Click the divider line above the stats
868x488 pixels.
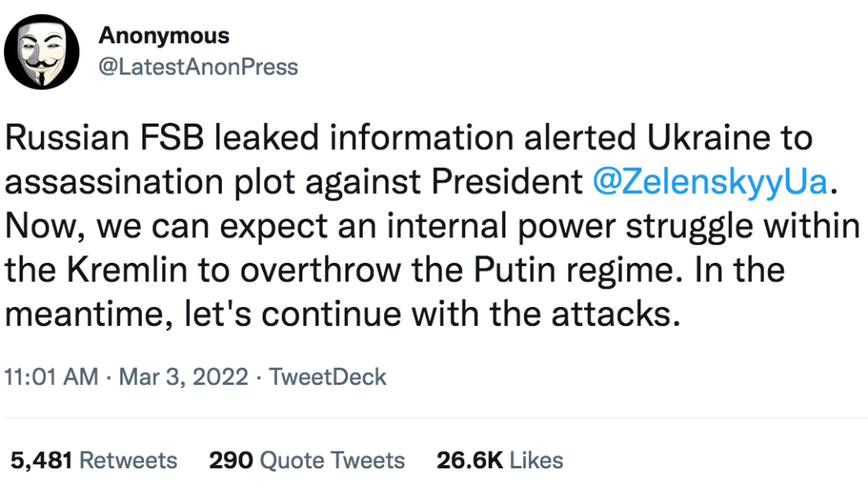pos(436,418)
